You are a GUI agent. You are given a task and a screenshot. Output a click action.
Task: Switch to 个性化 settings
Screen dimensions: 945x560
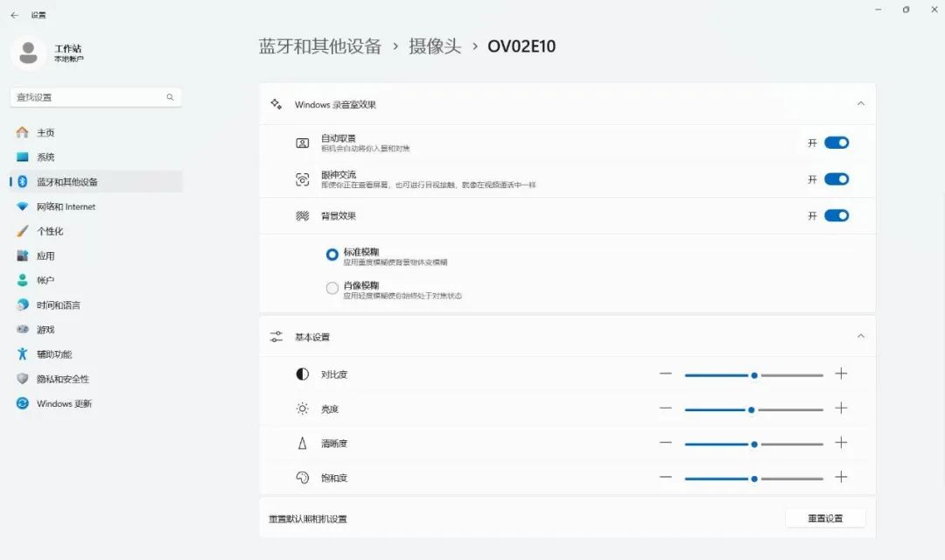tap(96, 231)
